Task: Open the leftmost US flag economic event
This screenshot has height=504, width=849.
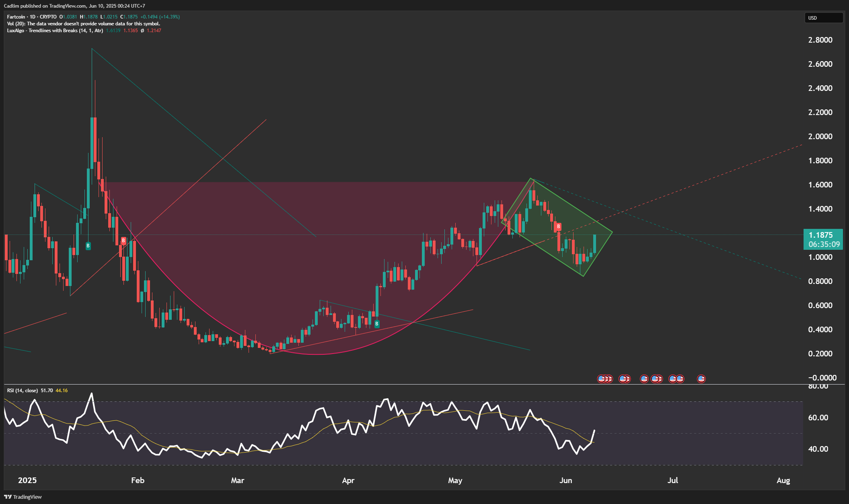Action: click(602, 379)
